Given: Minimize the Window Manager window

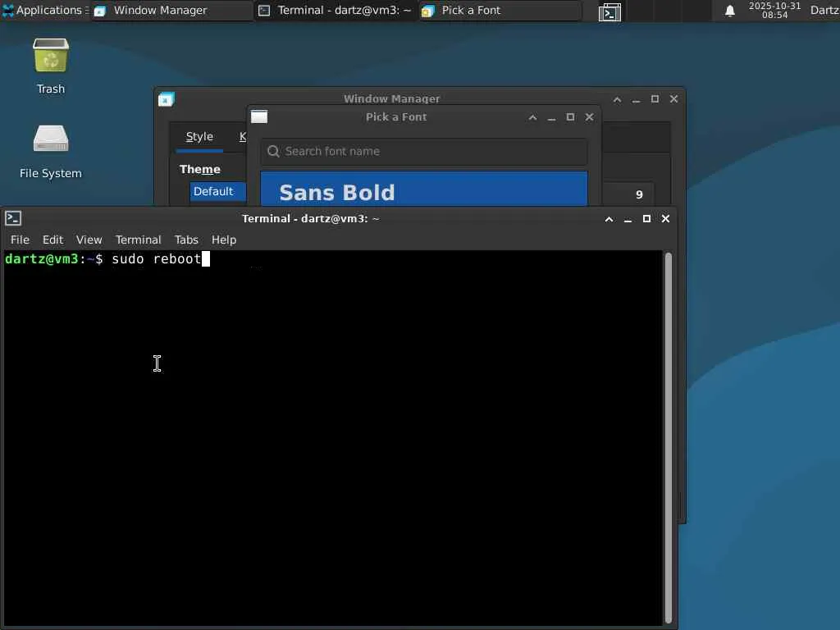Looking at the screenshot, I should tap(636, 99).
